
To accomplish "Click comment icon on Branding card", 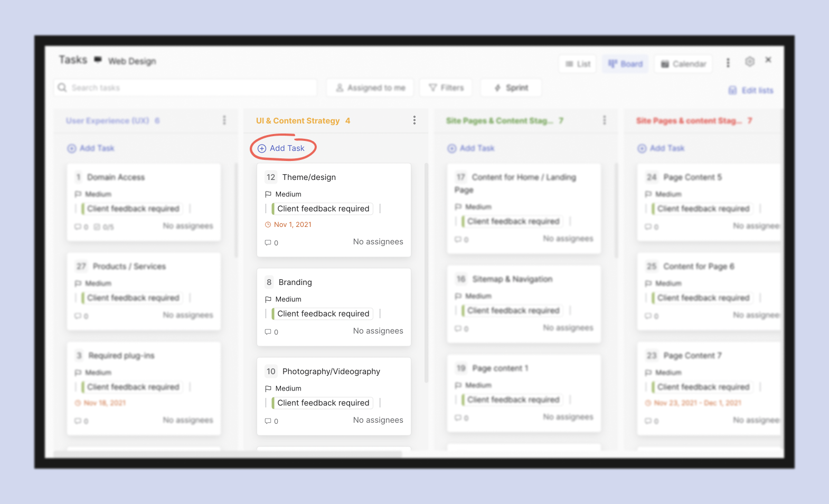I will click(268, 332).
